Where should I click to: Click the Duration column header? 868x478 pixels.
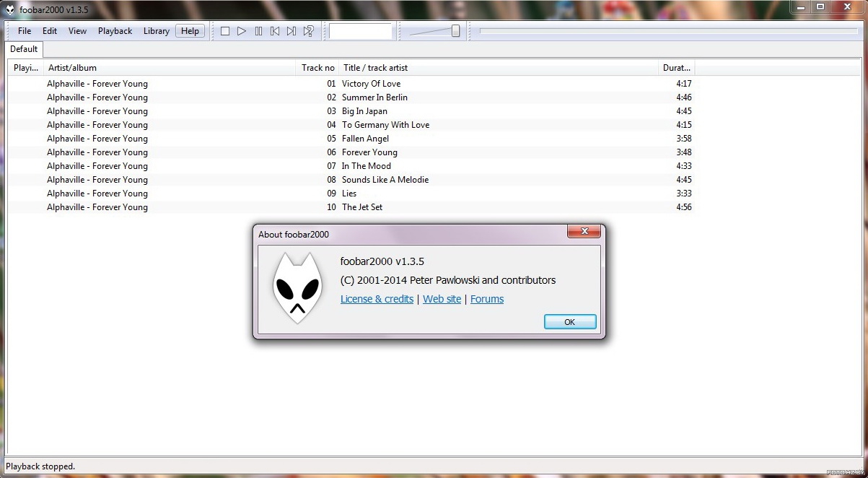(x=677, y=68)
